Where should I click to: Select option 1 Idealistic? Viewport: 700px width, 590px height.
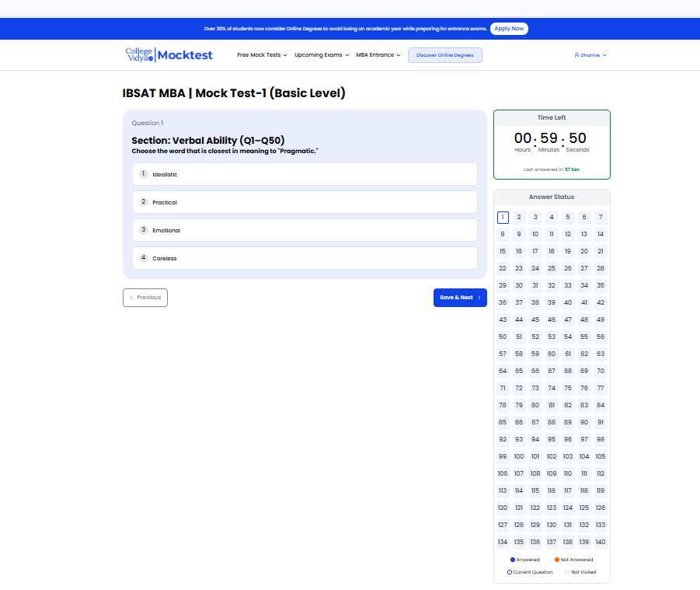[x=305, y=174]
